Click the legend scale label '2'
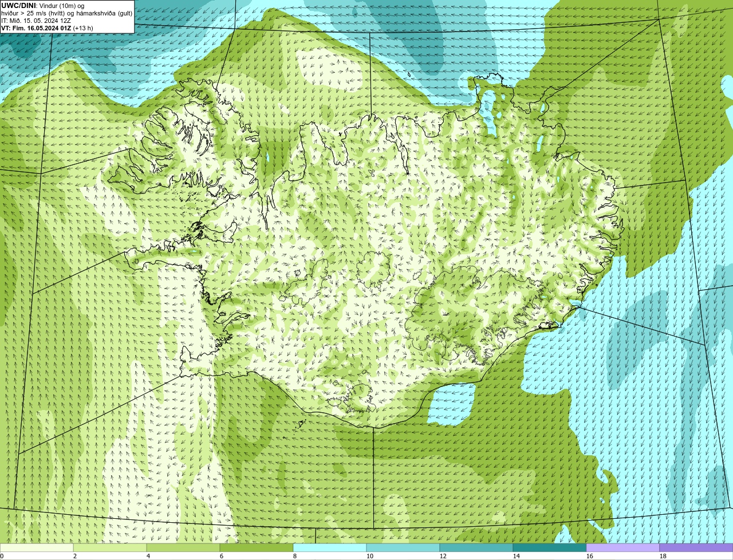This screenshot has width=733, height=560. [x=75, y=556]
